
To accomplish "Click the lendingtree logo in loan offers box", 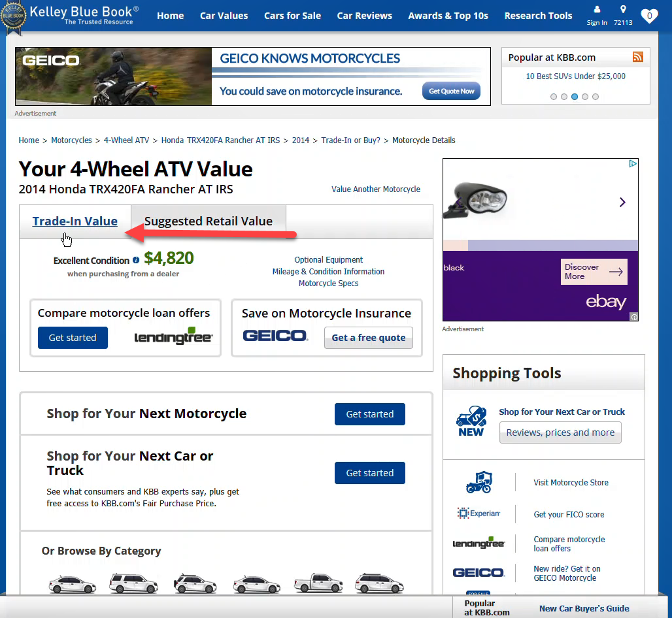I will click(x=173, y=336).
